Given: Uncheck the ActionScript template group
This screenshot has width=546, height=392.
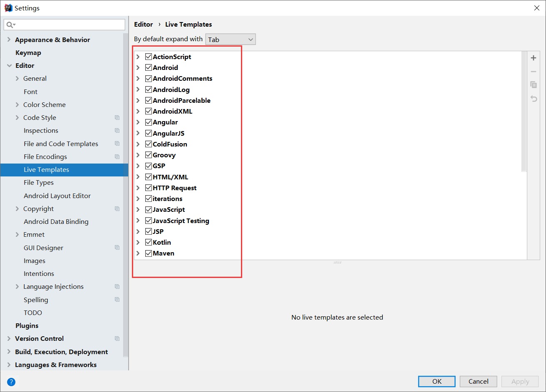Looking at the screenshot, I should click(149, 57).
